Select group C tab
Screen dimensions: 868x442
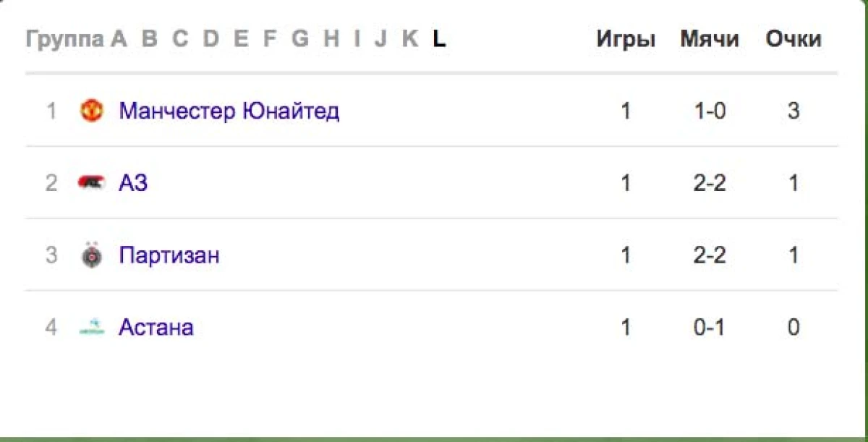point(179,38)
